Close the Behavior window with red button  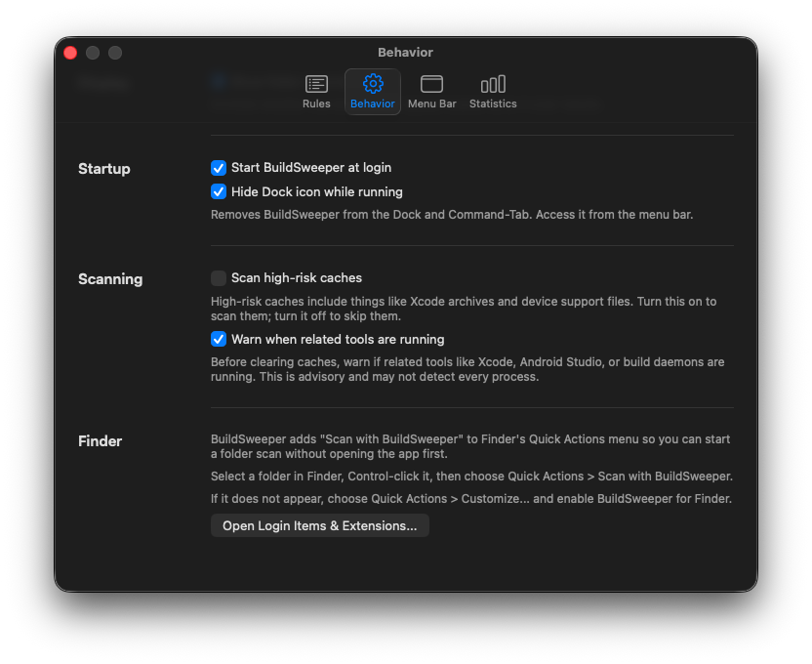70,53
